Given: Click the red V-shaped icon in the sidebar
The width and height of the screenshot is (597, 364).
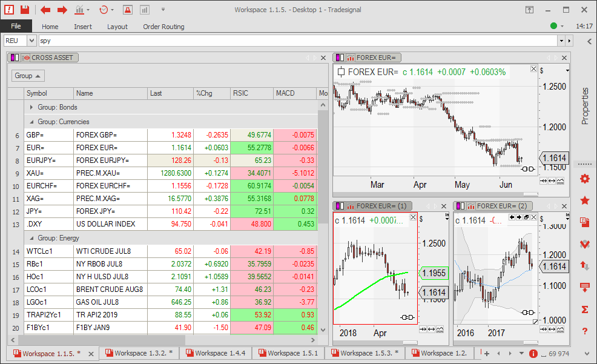Looking at the screenshot, I should pyautogui.click(x=585, y=244).
